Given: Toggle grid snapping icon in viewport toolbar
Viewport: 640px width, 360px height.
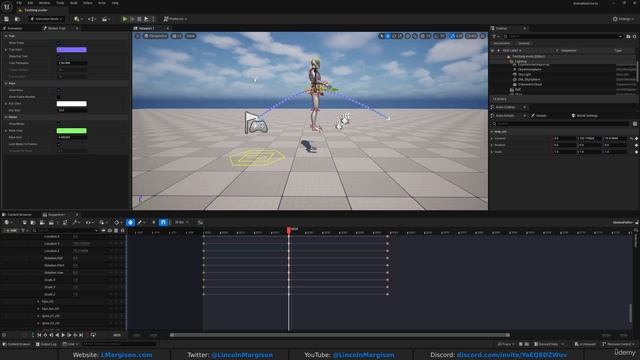Looking at the screenshot, I should point(422,36).
